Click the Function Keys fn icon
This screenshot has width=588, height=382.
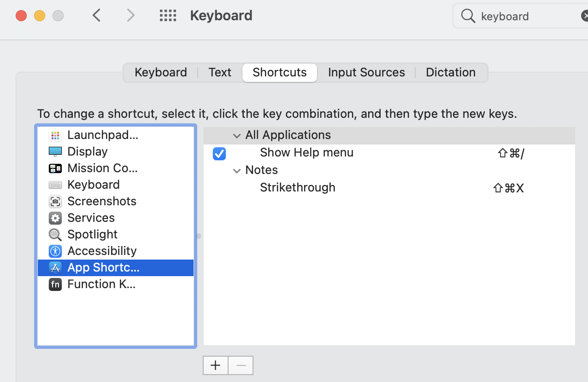tap(55, 284)
